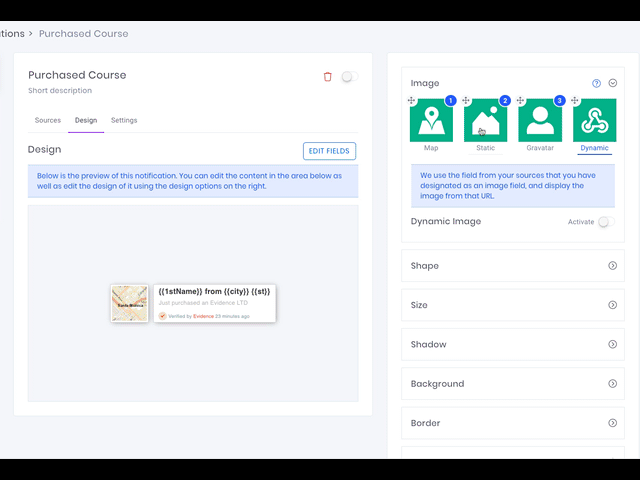The image size is (640, 480).
Task: Click the map thumbnail in notification preview
Action: click(130, 303)
